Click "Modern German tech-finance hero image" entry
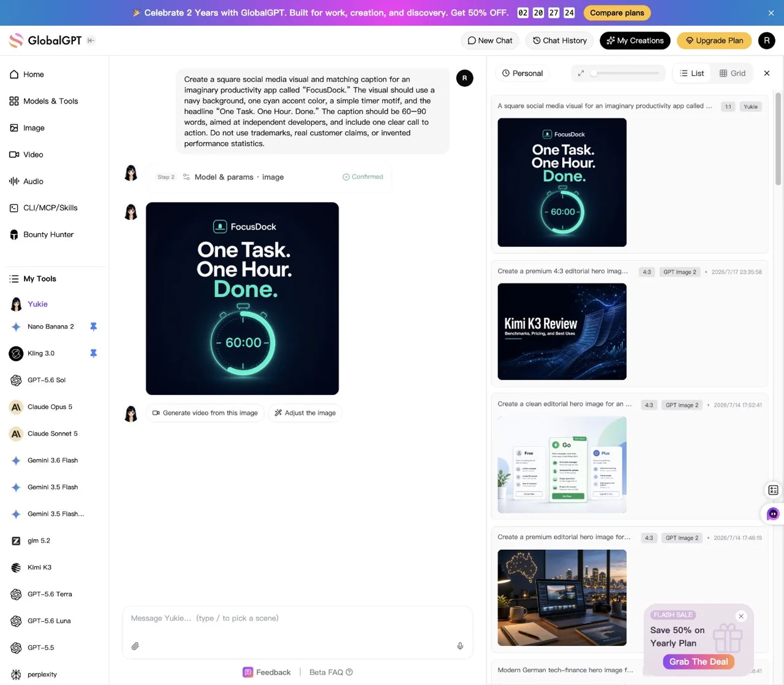 (565, 670)
